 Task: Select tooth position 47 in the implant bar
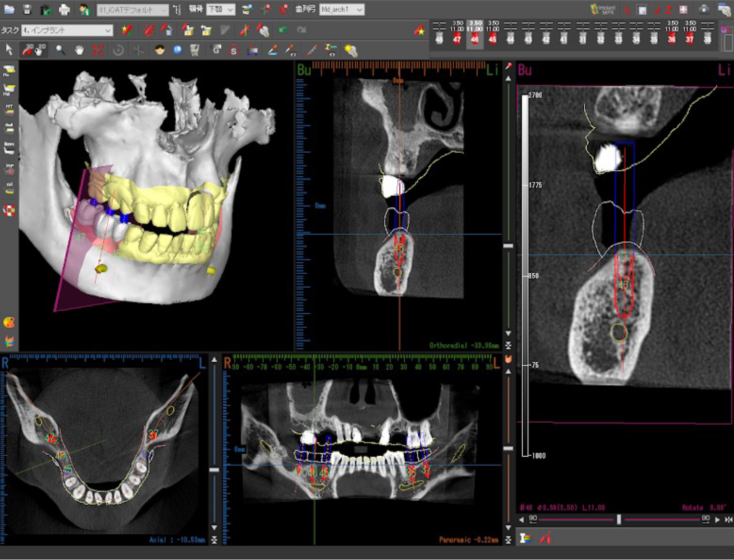(x=457, y=33)
